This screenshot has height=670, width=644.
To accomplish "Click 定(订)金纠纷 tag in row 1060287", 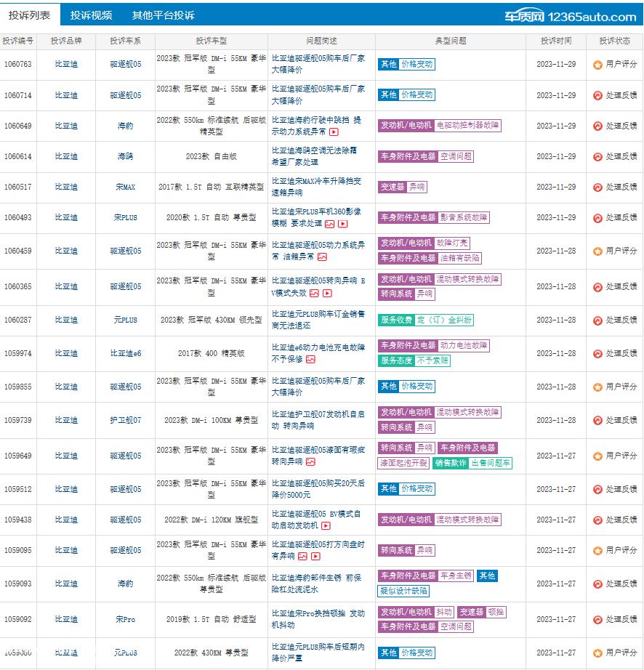I will click(444, 320).
